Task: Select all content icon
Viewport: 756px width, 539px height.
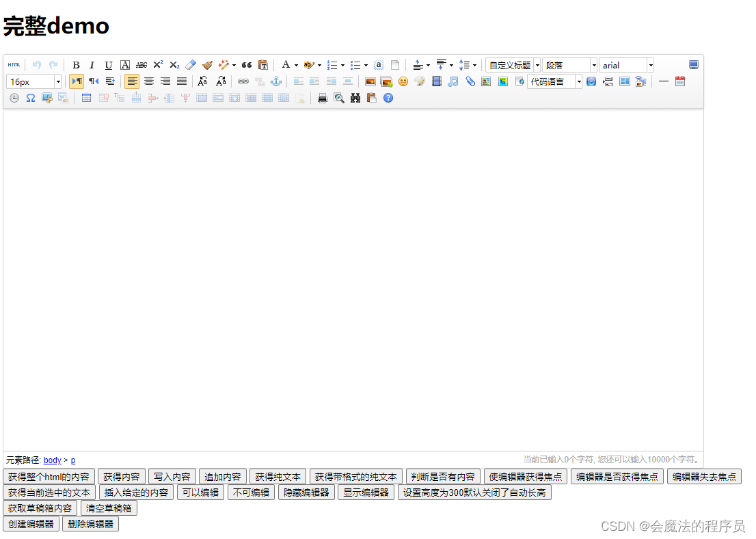Action: pyautogui.click(x=379, y=65)
